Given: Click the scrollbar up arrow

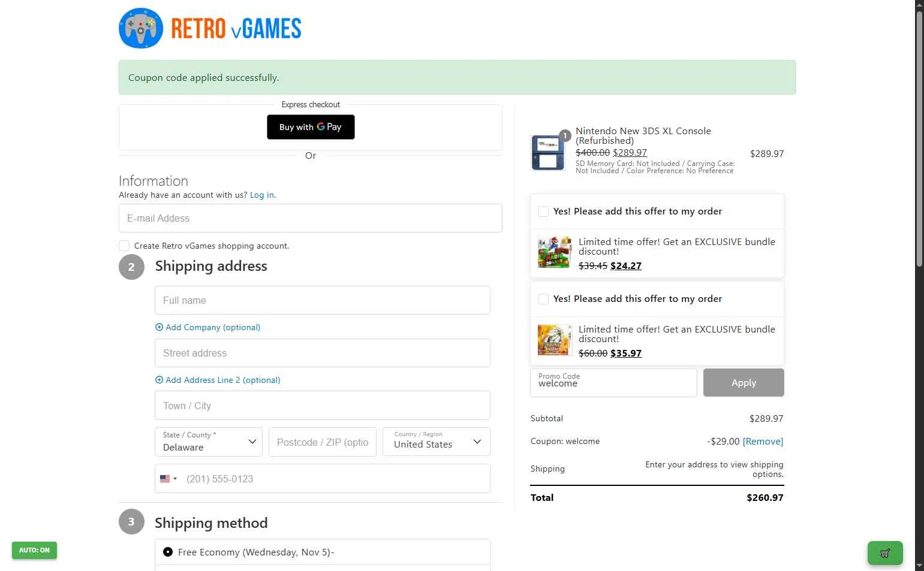Looking at the screenshot, I should point(919,5).
